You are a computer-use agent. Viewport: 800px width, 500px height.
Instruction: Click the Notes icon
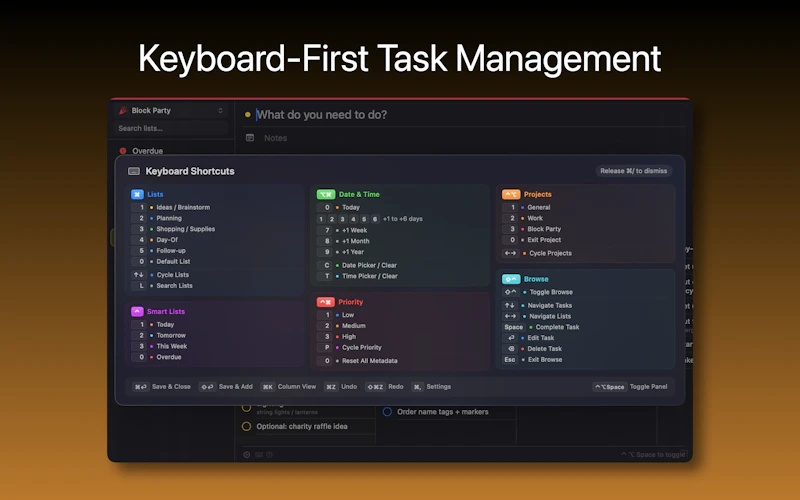250,138
